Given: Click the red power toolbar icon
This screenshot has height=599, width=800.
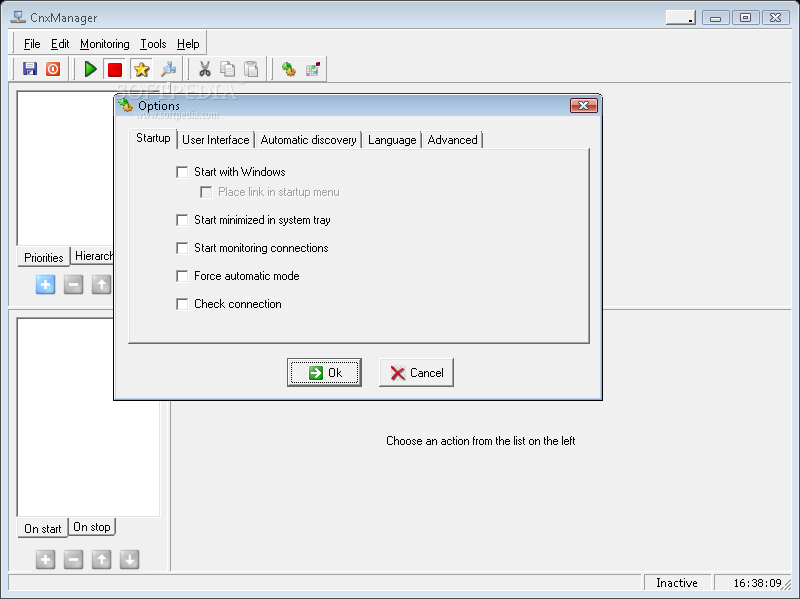Looking at the screenshot, I should [x=53, y=69].
